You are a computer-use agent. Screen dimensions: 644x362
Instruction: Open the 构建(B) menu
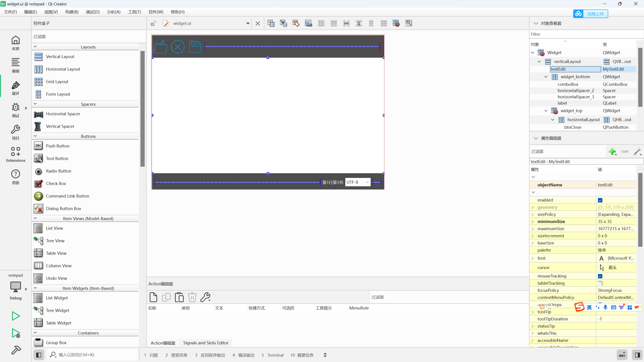[72, 12]
